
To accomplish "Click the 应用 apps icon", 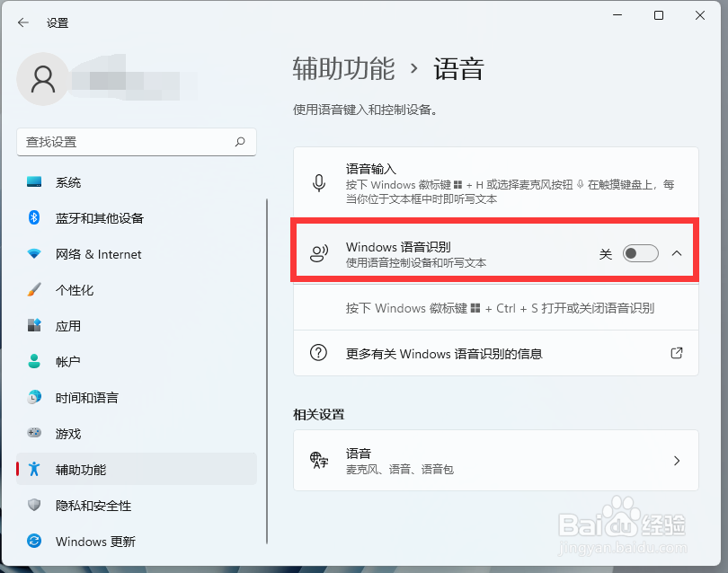I will [34, 325].
